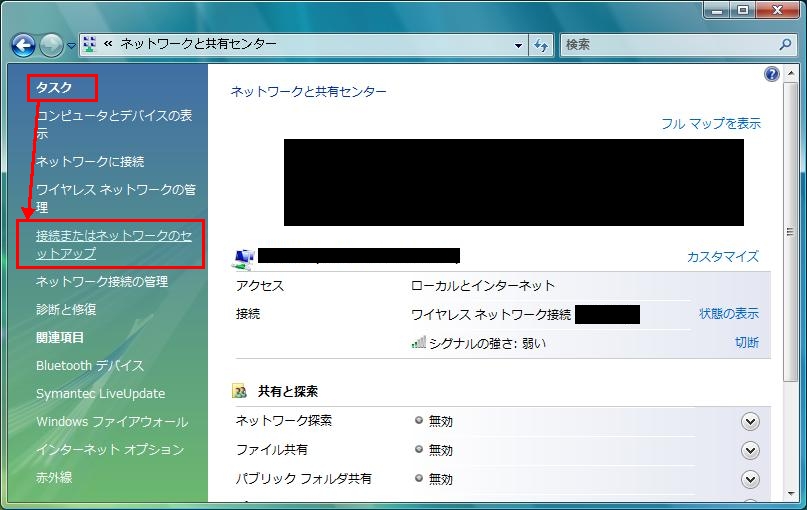The image size is (807, 510).
Task: Click the signal strength bars icon
Action: click(419, 342)
